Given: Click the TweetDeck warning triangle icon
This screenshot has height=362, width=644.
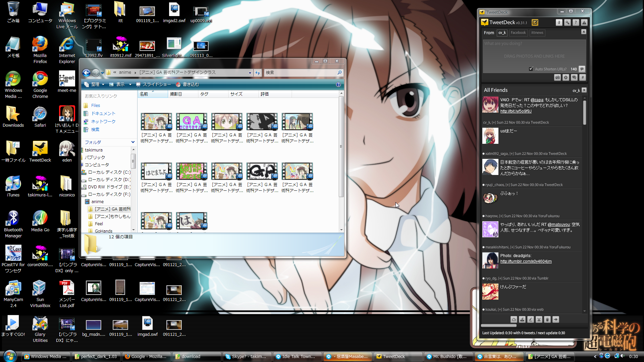Looking at the screenshot, I should click(584, 22).
